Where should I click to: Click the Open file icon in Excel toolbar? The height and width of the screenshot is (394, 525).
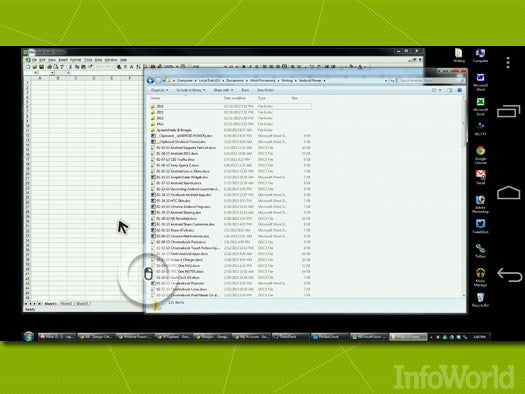tap(35, 67)
